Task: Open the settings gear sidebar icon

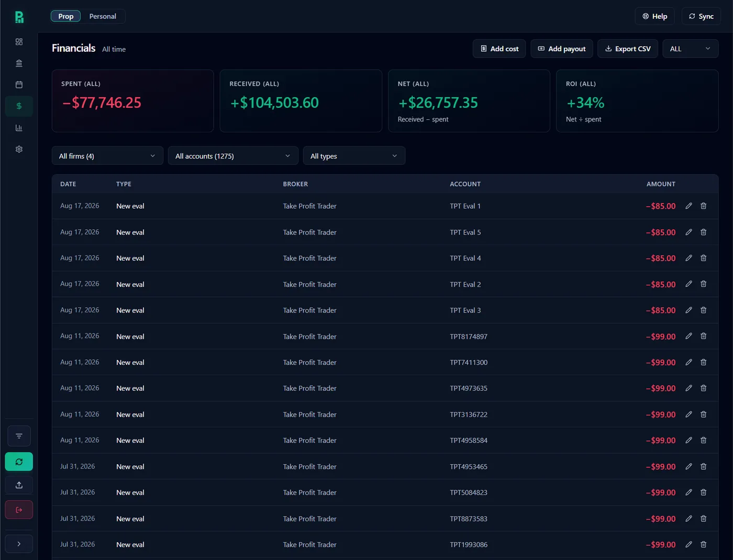Action: (19, 149)
